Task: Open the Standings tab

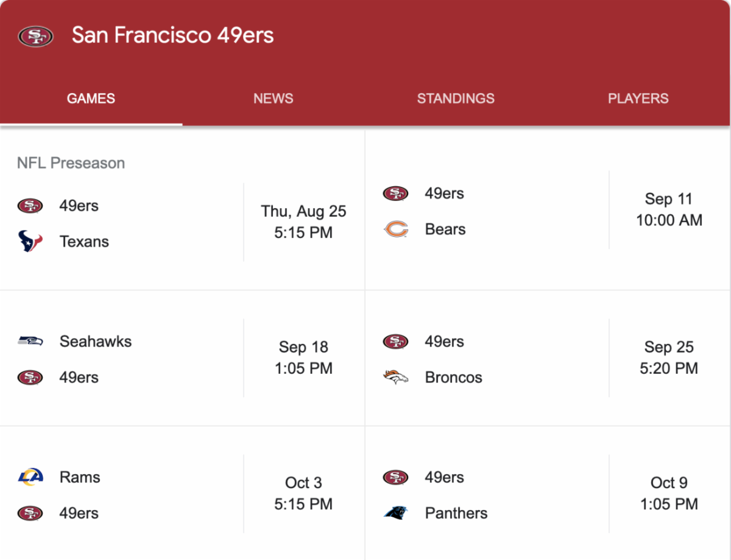Action: tap(456, 99)
